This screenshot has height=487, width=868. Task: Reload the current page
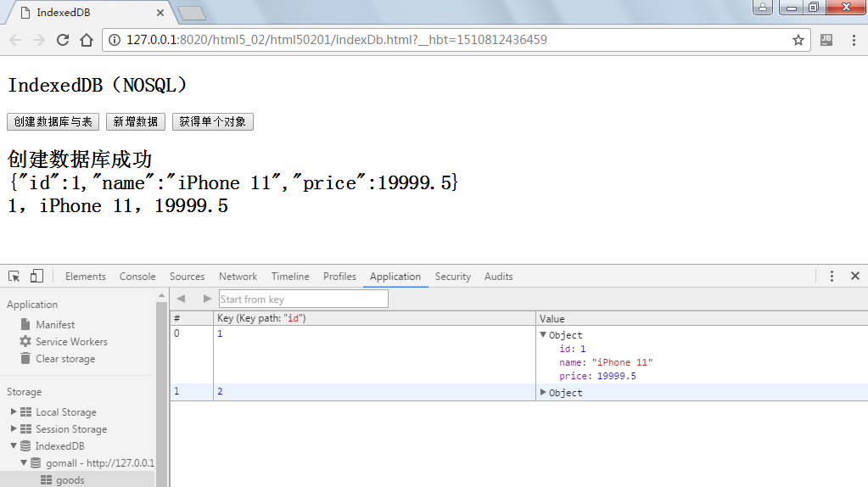[63, 40]
